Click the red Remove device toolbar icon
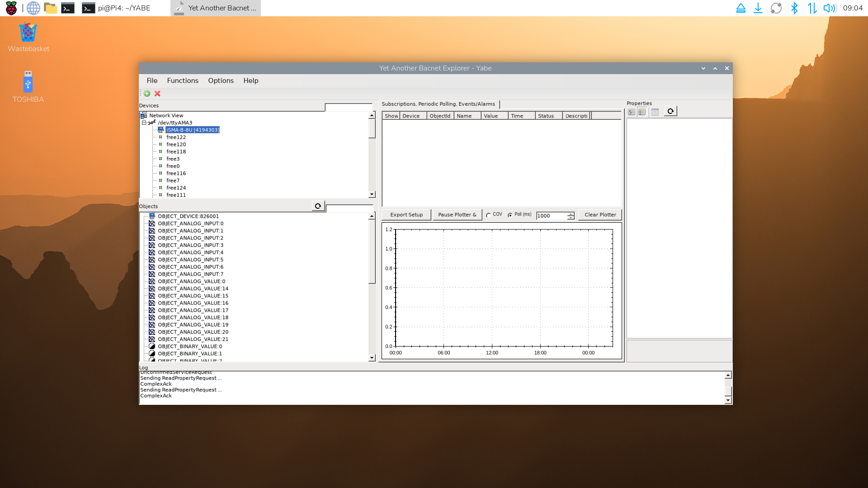 tap(157, 94)
